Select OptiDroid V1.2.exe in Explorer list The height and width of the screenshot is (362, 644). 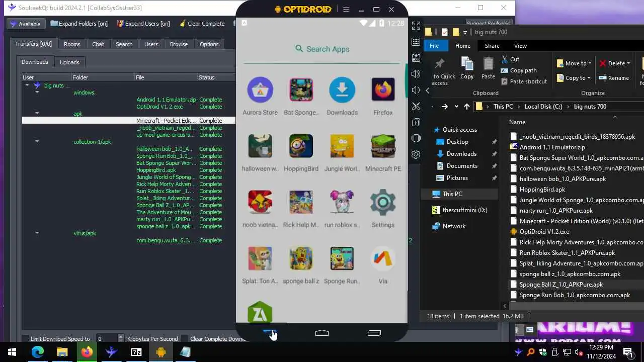click(544, 232)
